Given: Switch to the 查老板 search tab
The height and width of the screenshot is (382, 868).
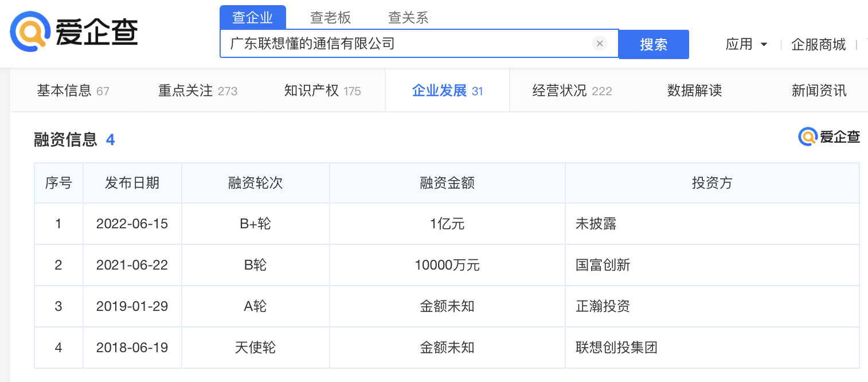Looking at the screenshot, I should [x=331, y=18].
